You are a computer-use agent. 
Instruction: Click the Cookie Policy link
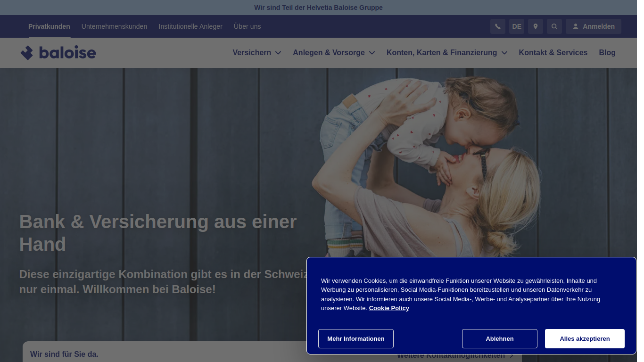(389, 308)
